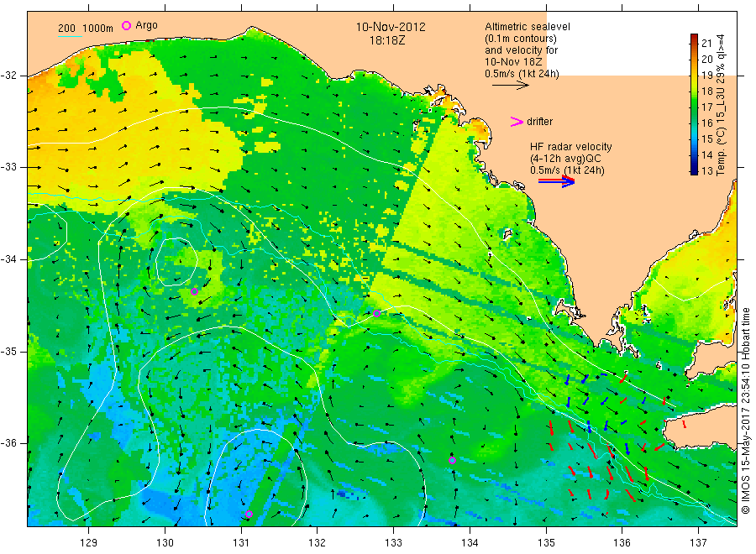Viewport: 756px width, 554px height.
Task: Click the longitude axis label 130
Action: pyautogui.click(x=165, y=543)
